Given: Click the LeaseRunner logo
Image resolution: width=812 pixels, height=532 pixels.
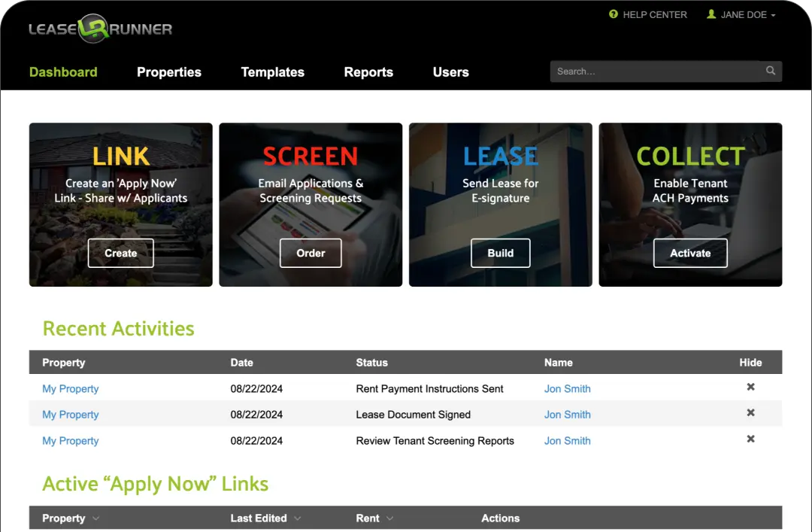Looking at the screenshot, I should point(101,29).
